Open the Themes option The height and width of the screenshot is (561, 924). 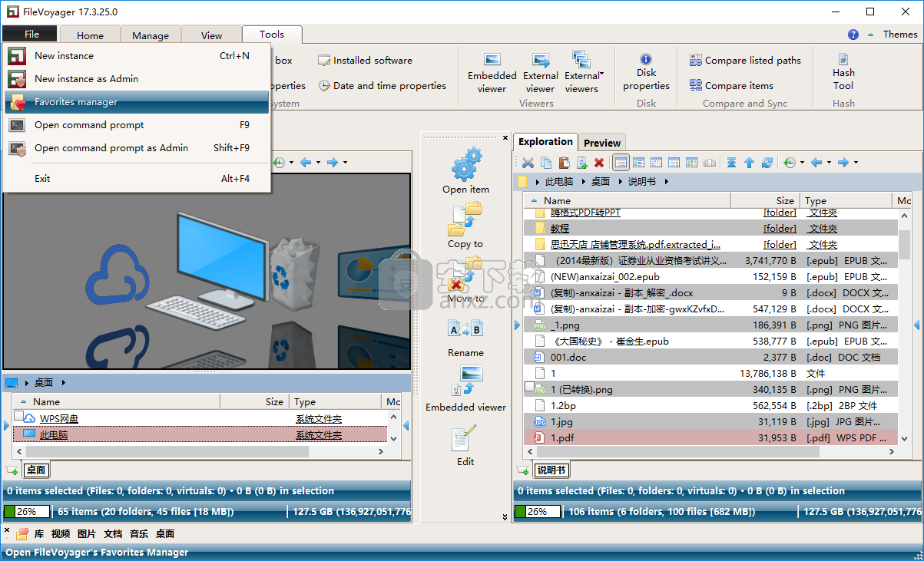click(900, 35)
